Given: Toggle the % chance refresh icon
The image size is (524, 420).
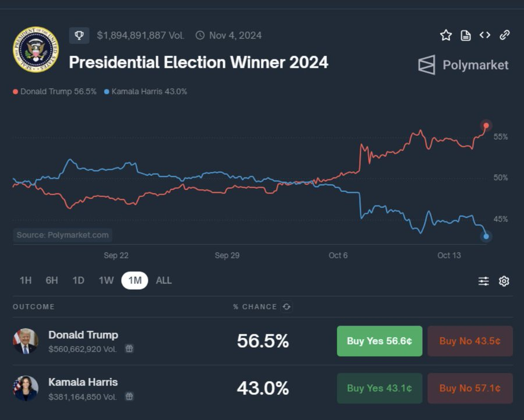Looking at the screenshot, I should point(286,306).
